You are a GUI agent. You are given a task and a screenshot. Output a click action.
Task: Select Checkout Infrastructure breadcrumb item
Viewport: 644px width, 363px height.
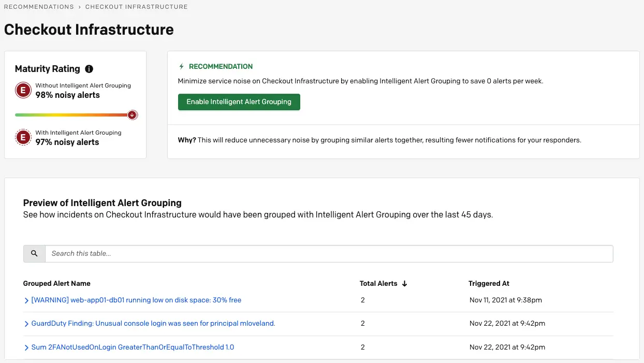[136, 7]
